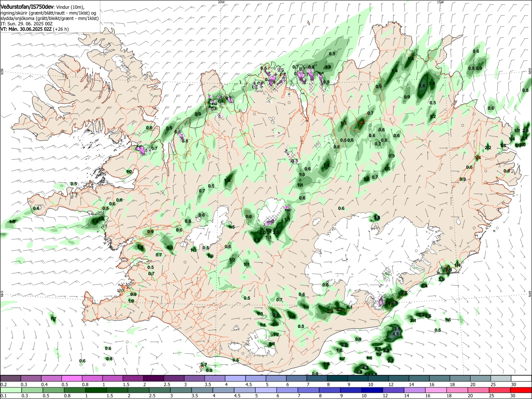Click the 2.7 precipitation value off the south coast

coord(377,349)
